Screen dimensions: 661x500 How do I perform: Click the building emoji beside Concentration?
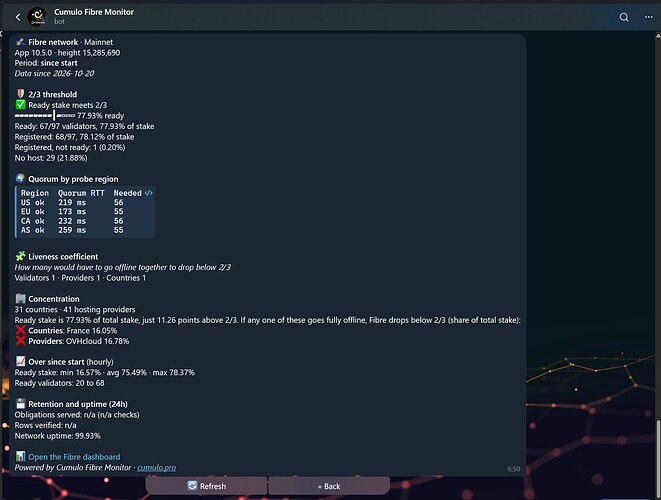tap(20, 298)
